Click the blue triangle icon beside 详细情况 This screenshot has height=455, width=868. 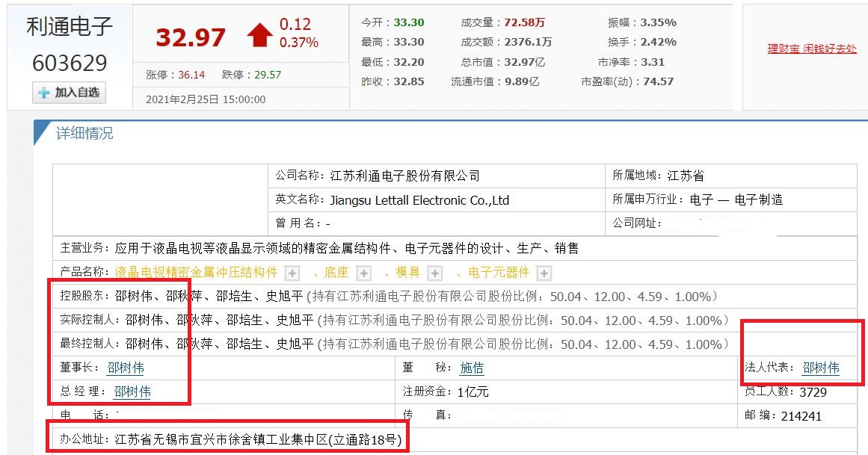point(39,131)
